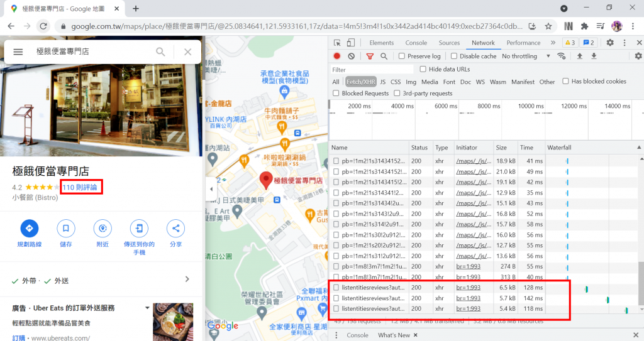
Task: Open DevTools settings gear icon
Action: [610, 43]
